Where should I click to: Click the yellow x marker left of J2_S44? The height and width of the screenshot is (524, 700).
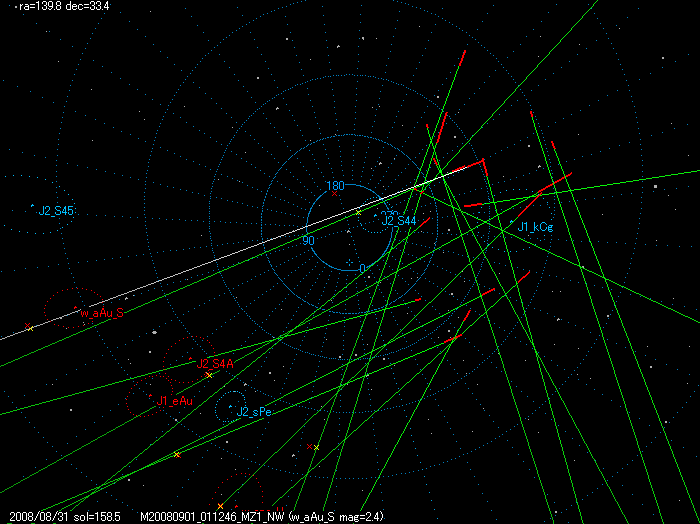358,213
